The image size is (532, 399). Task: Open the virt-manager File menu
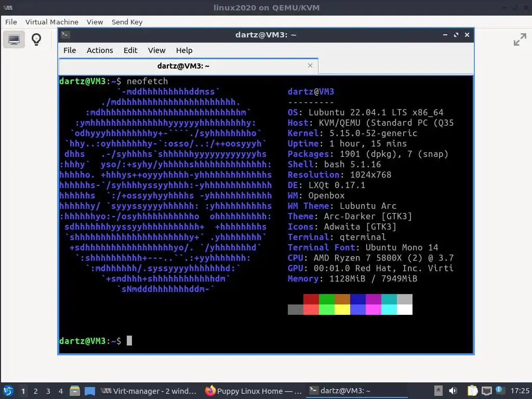point(11,22)
